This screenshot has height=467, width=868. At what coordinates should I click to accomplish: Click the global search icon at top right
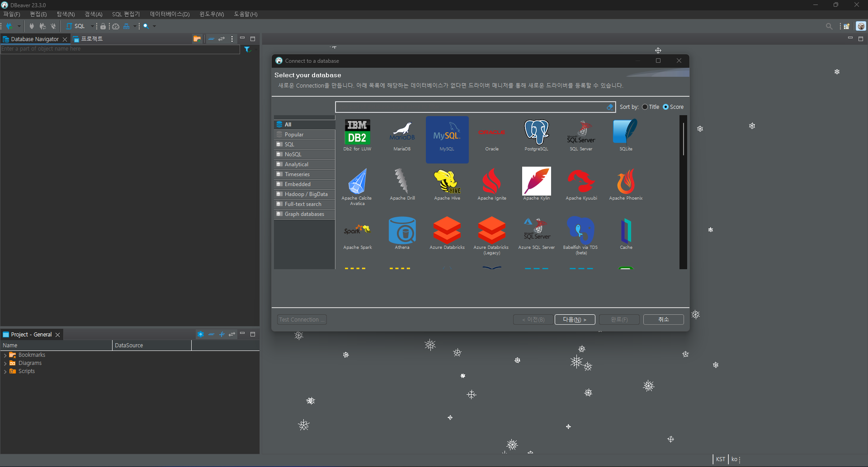829,26
